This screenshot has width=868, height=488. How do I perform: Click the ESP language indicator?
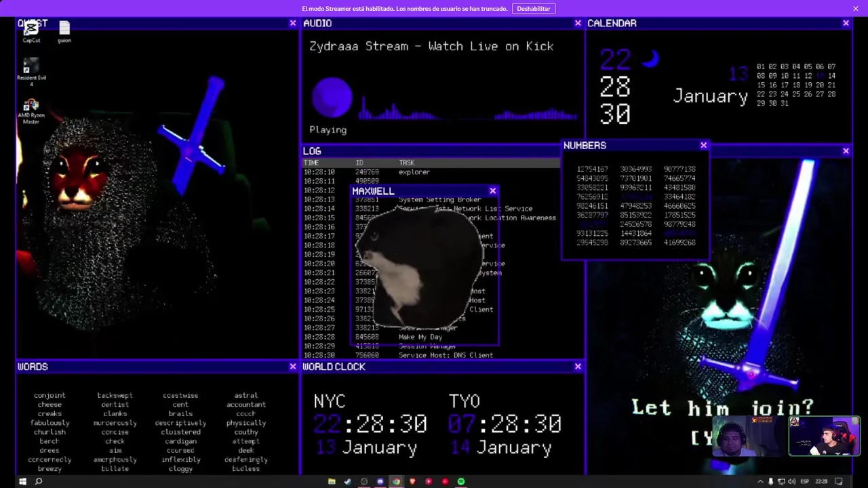(x=805, y=481)
